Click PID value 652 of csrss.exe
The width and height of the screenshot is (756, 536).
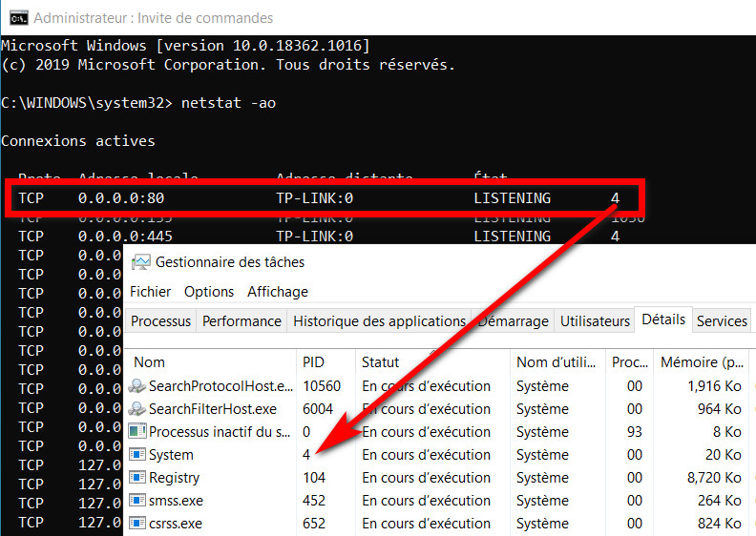pos(314,524)
